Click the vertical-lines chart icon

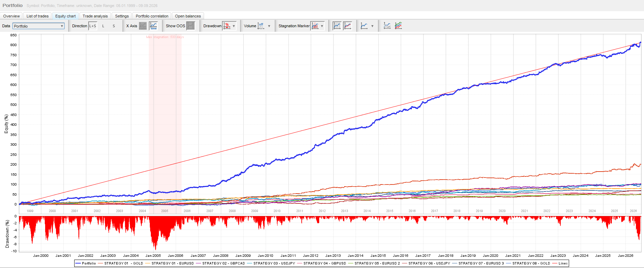point(337,26)
